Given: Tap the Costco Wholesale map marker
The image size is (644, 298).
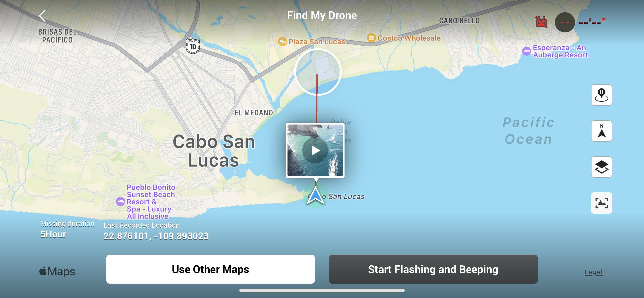Looking at the screenshot, I should (x=371, y=38).
